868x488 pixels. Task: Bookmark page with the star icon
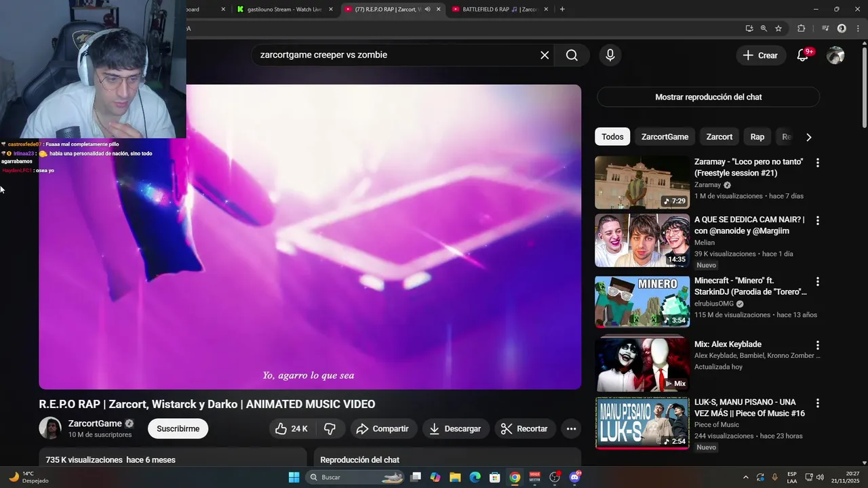tap(778, 28)
